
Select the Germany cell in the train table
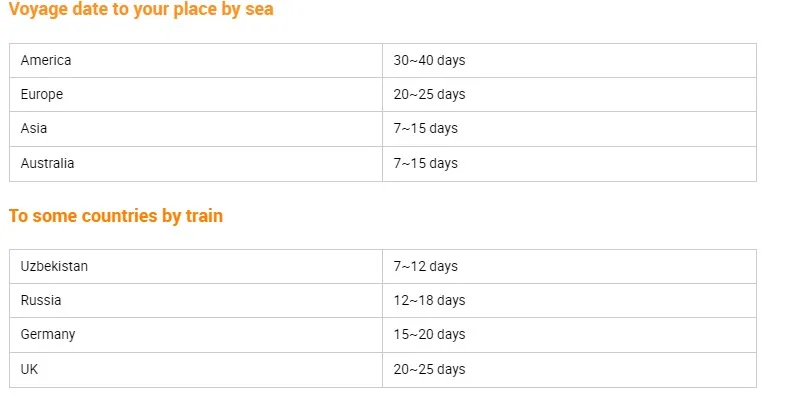(x=48, y=334)
